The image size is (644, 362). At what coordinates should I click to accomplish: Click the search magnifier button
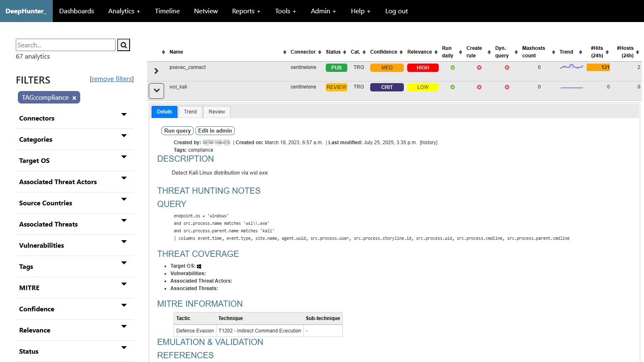[x=123, y=45]
